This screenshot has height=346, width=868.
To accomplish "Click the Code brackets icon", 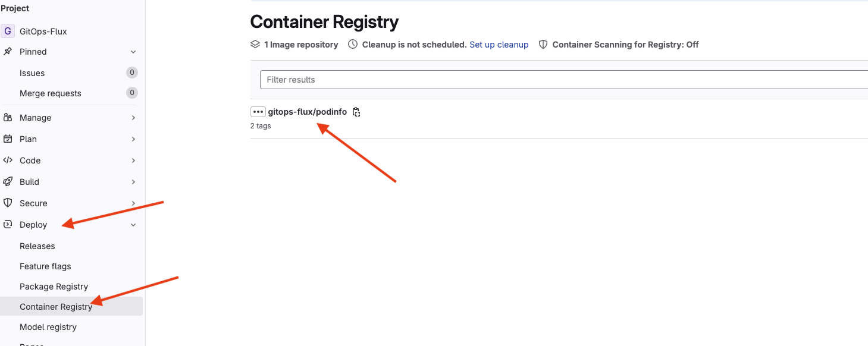I will click(8, 161).
